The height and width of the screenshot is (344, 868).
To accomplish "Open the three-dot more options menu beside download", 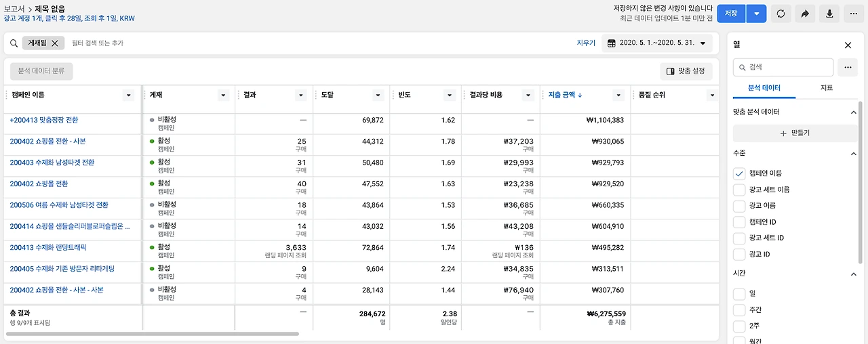I will (x=852, y=14).
